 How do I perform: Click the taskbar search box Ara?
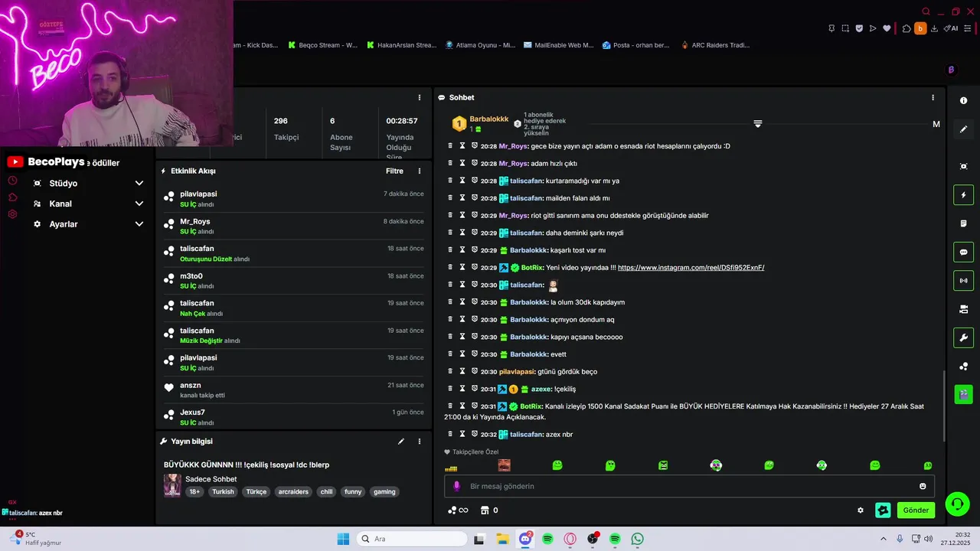click(x=413, y=539)
